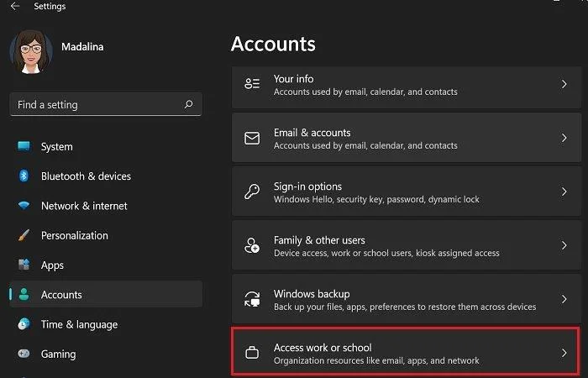588x378 pixels.
Task: Click the search magnifier icon
Action: [189, 104]
